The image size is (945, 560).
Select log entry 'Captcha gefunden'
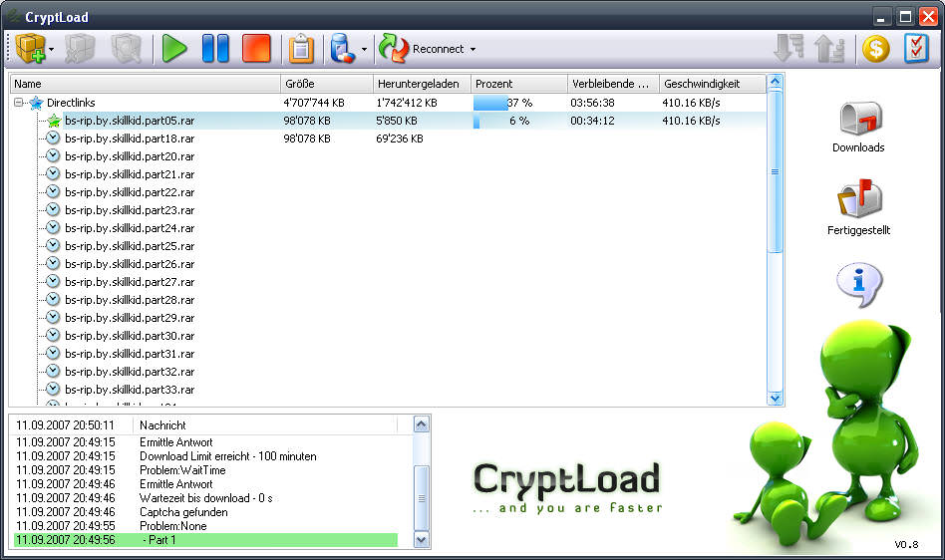(183, 512)
